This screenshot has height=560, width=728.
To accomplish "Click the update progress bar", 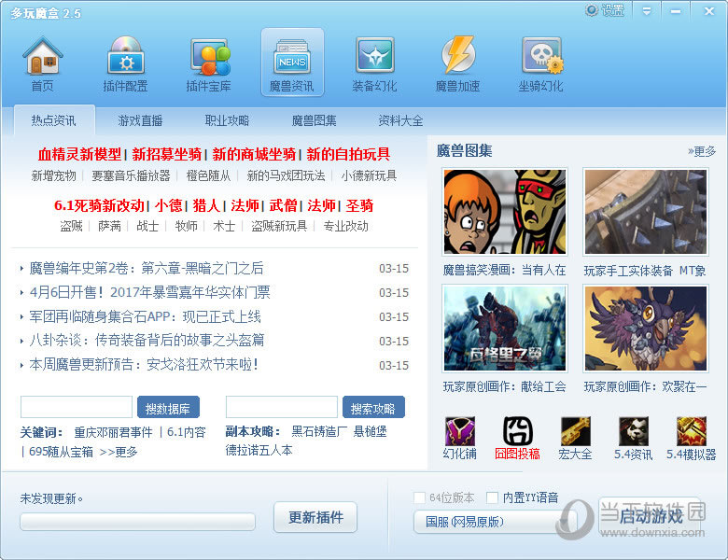I will pos(137,522).
